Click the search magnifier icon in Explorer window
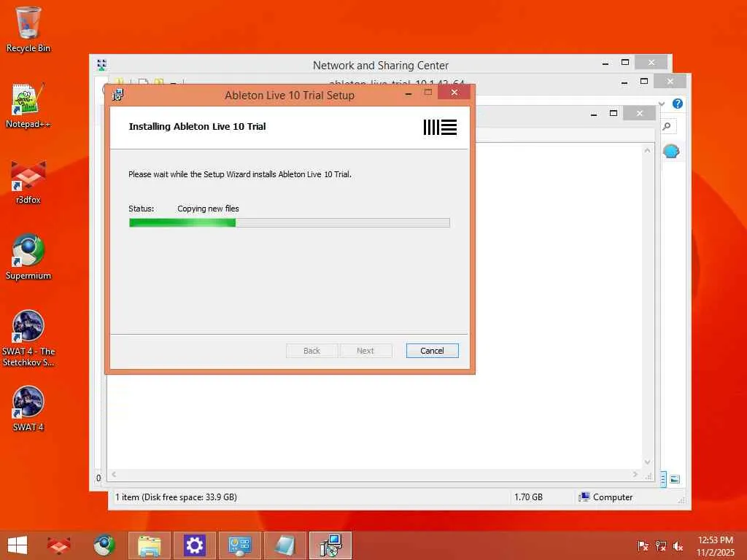The image size is (747, 560). click(667, 125)
